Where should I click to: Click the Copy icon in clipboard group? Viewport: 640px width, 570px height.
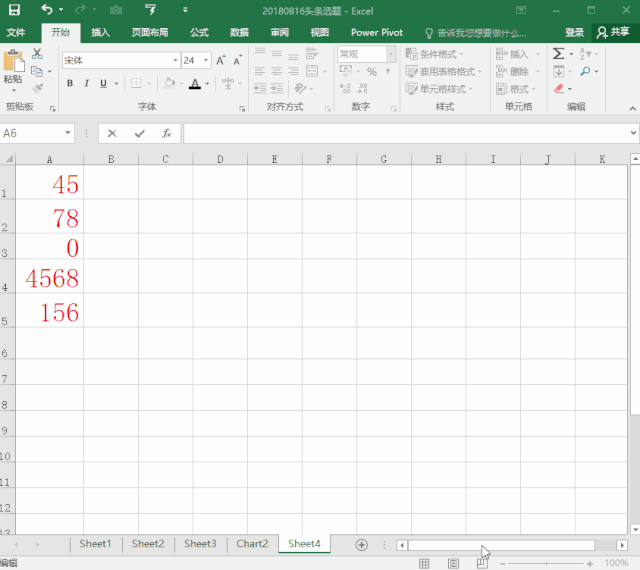pos(37,71)
